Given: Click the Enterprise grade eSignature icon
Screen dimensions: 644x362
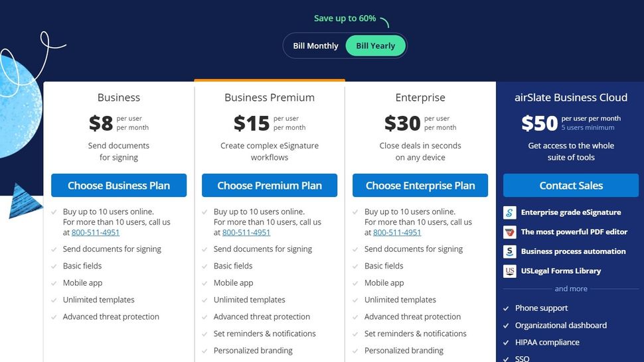Looking at the screenshot, I should (510, 212).
